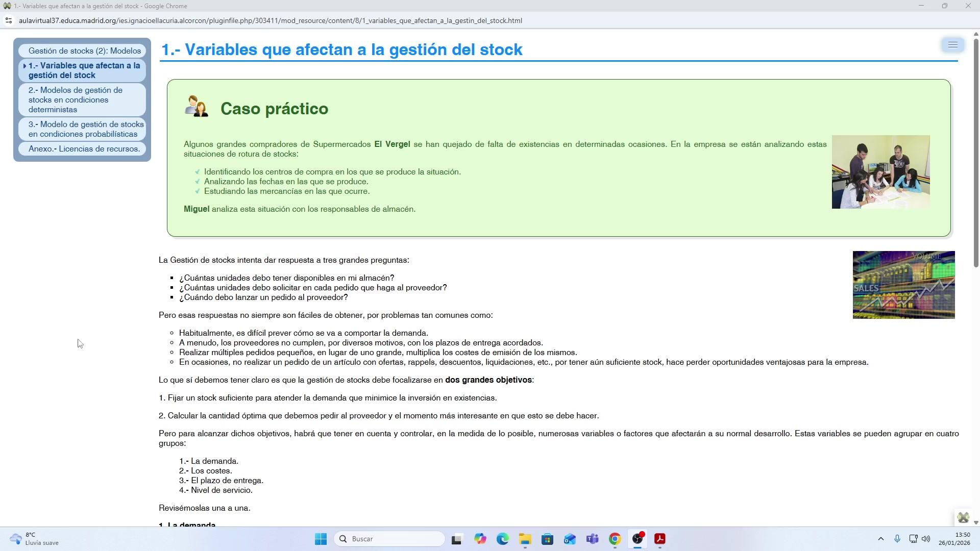Viewport: 980px width, 551px height.
Task: Click the Caso práctico people icon
Action: tap(197, 107)
